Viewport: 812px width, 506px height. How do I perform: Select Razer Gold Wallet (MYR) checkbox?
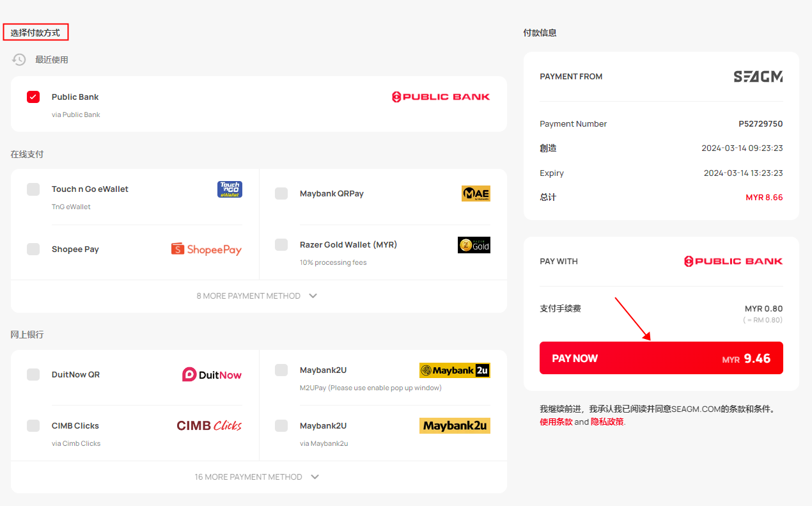pos(281,244)
